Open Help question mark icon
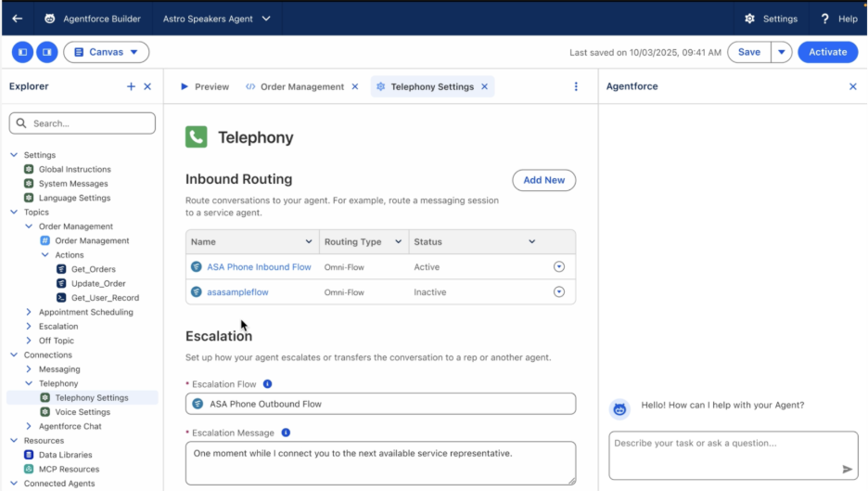 [x=824, y=19]
